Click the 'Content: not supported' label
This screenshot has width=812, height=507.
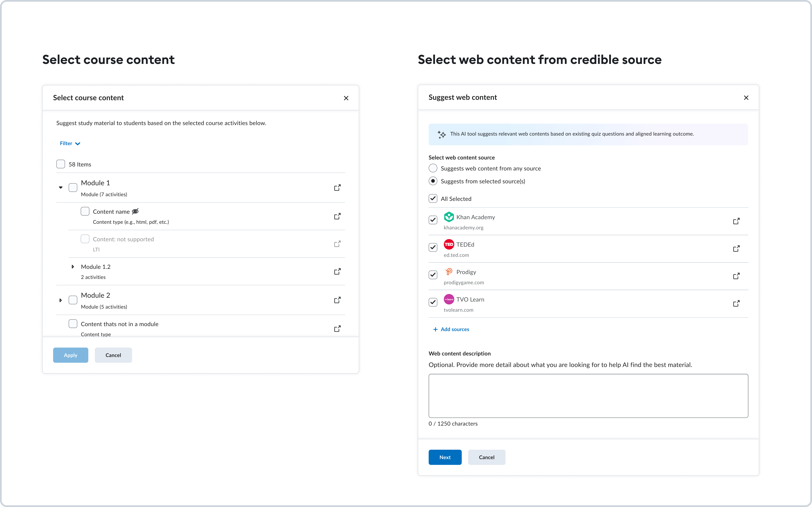[123, 239]
